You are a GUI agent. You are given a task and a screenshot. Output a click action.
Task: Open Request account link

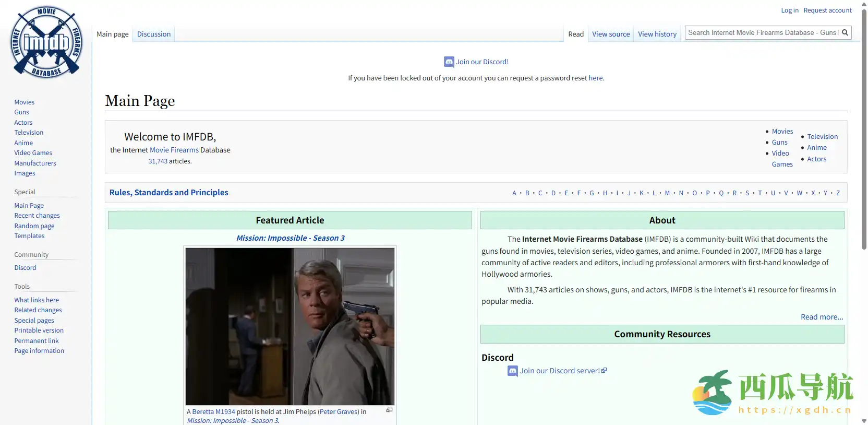827,10
